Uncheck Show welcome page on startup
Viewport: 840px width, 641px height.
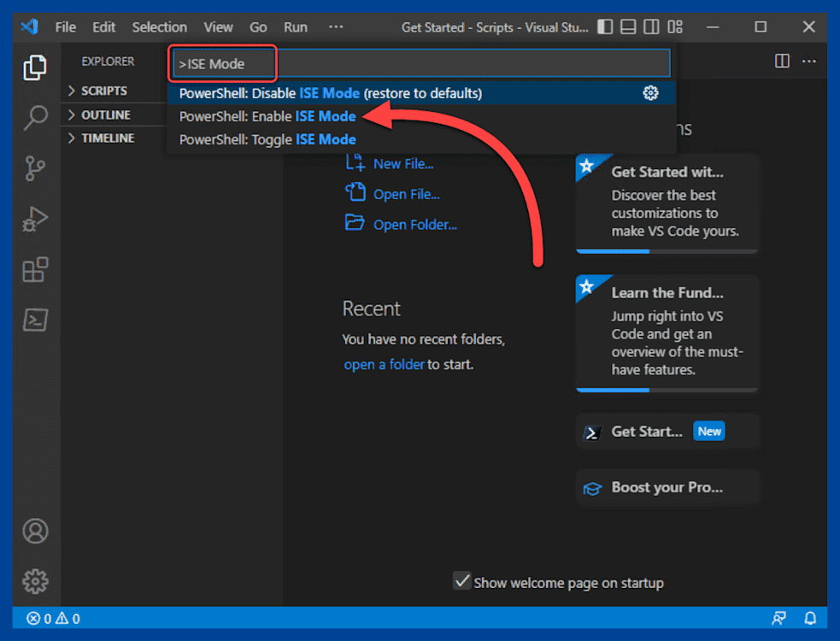(x=462, y=582)
